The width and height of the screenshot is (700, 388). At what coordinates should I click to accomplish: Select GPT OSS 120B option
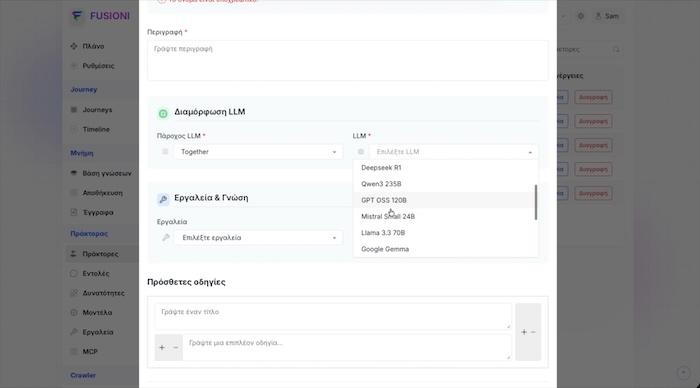[x=444, y=200]
